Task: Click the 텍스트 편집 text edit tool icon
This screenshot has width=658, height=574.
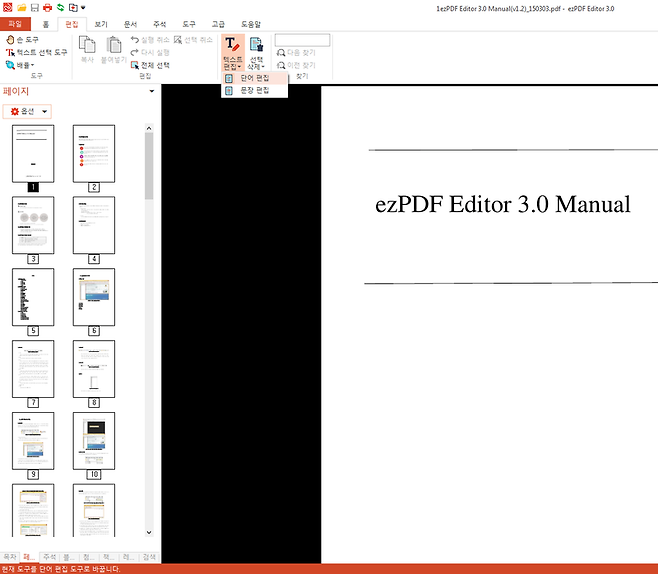Action: coord(232,45)
